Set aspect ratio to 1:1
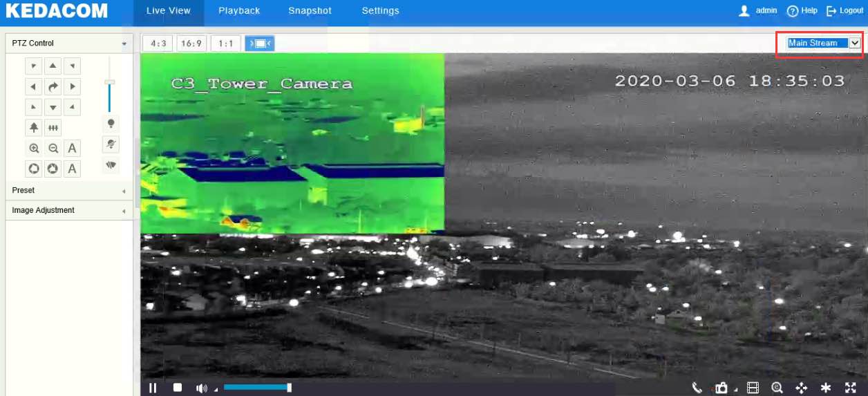868x396 pixels. pyautogui.click(x=225, y=44)
